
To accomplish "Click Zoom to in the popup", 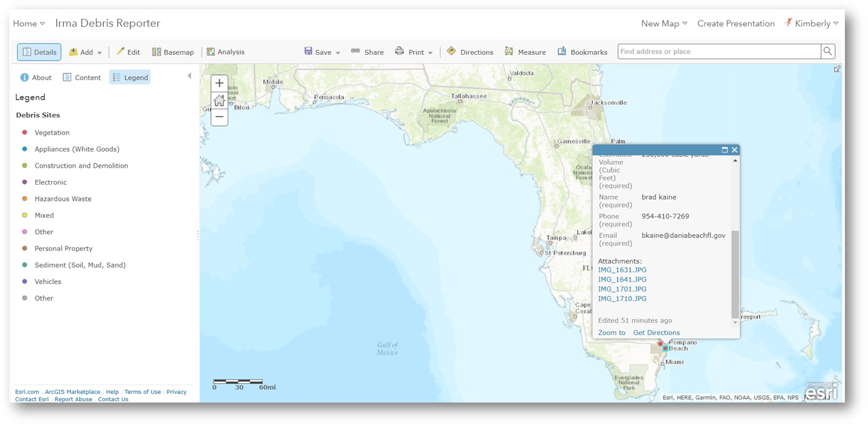I will [612, 333].
